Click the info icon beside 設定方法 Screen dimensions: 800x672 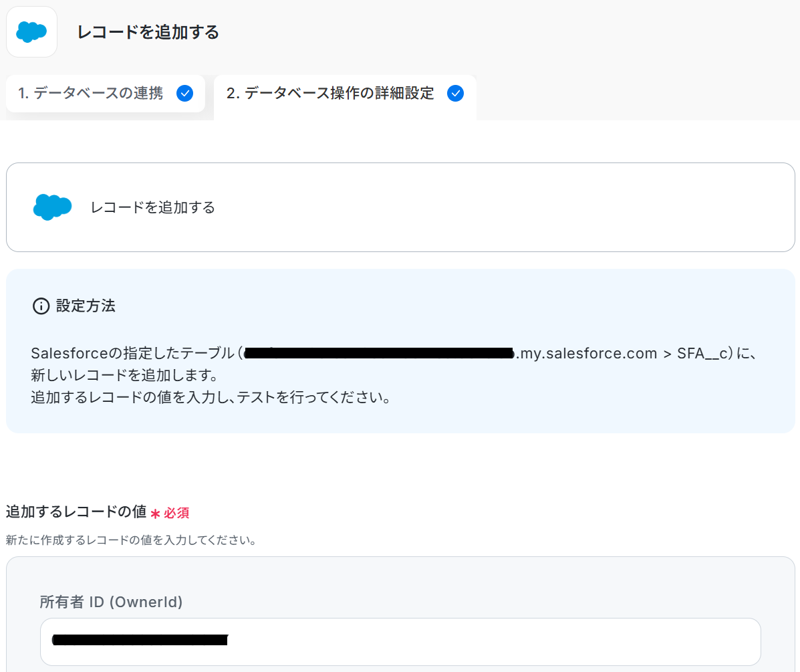click(41, 306)
